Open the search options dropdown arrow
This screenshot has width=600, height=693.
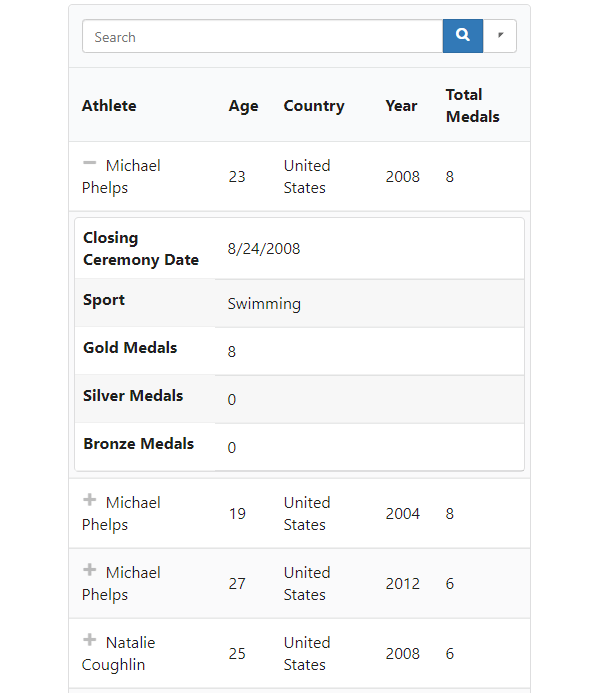500,36
